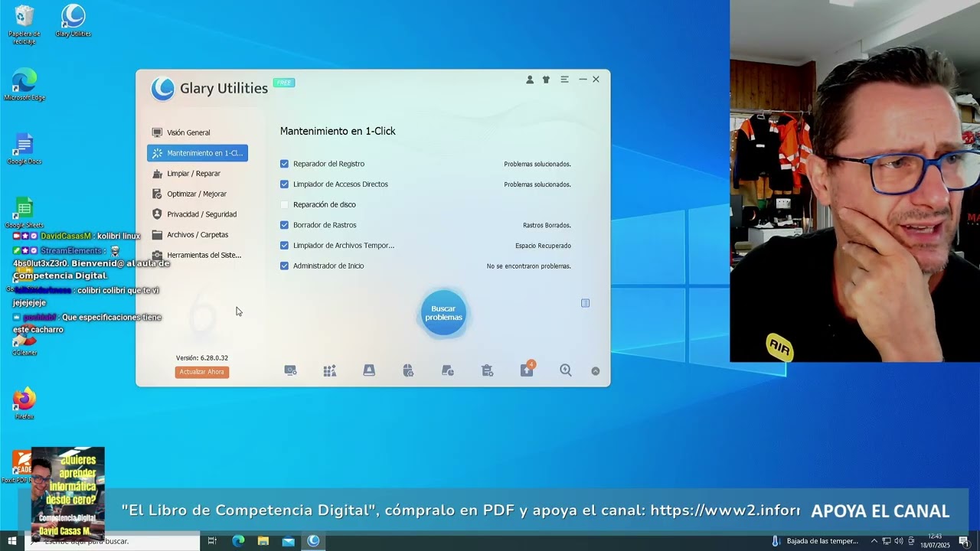This screenshot has height=551, width=980.
Task: Click No se encontraron problemas status text
Action: pyautogui.click(x=529, y=266)
